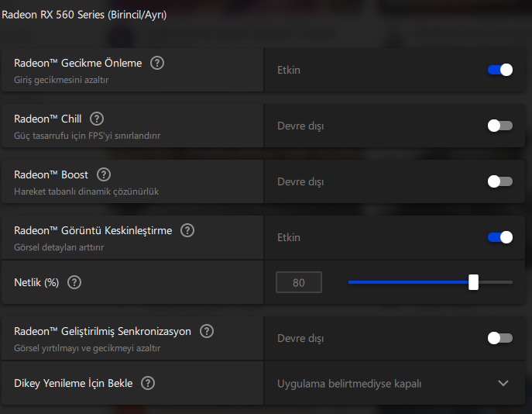The height and width of the screenshot is (414, 532).
Task: Click the Radeon RX 560 Series header
Action: tap(84, 14)
